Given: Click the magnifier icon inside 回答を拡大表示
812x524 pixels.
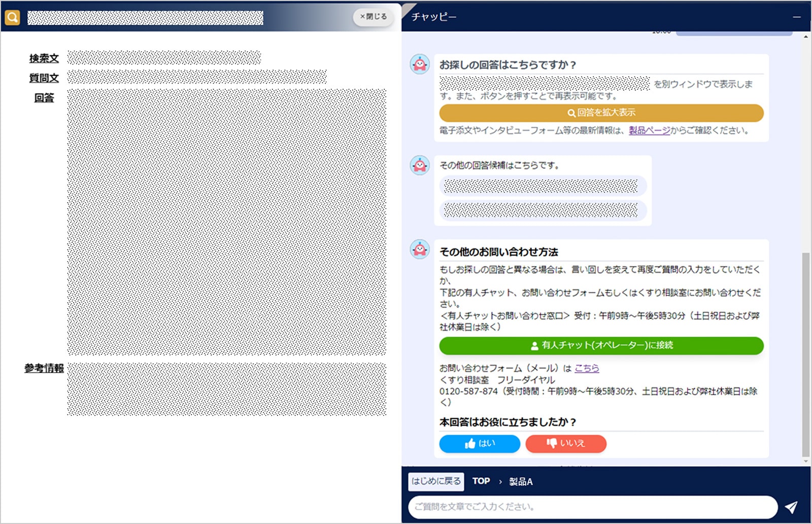Looking at the screenshot, I should coord(571,113).
